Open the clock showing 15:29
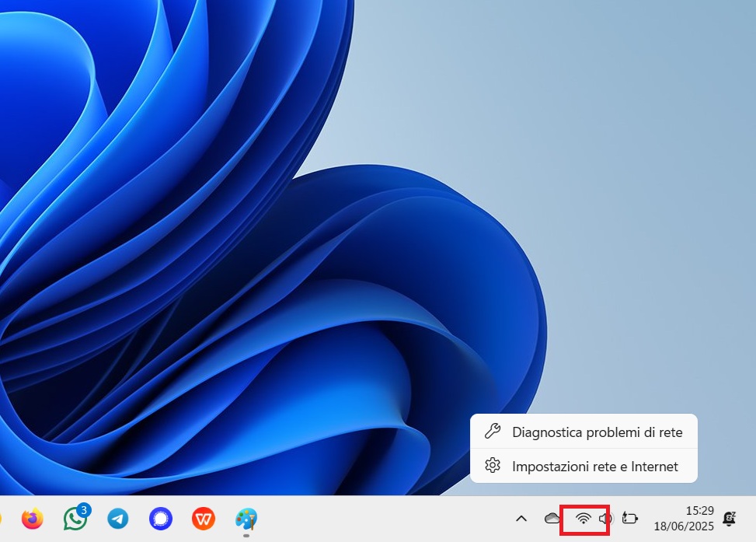This screenshot has width=756, height=542. click(699, 511)
